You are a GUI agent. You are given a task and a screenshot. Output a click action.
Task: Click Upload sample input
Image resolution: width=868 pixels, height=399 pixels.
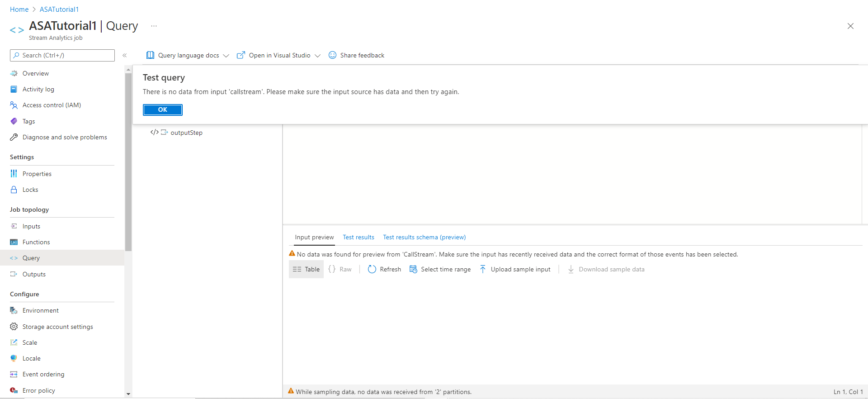(x=515, y=269)
